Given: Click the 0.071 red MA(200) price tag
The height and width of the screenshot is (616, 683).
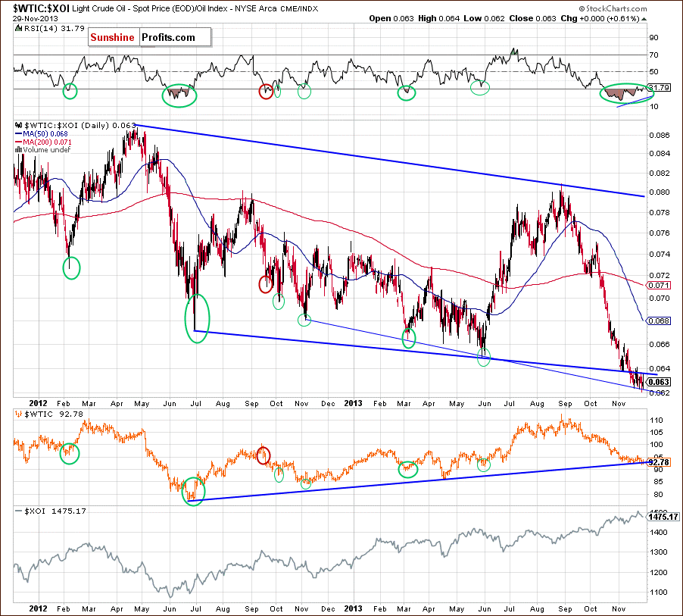Looking at the screenshot, I should point(659,286).
